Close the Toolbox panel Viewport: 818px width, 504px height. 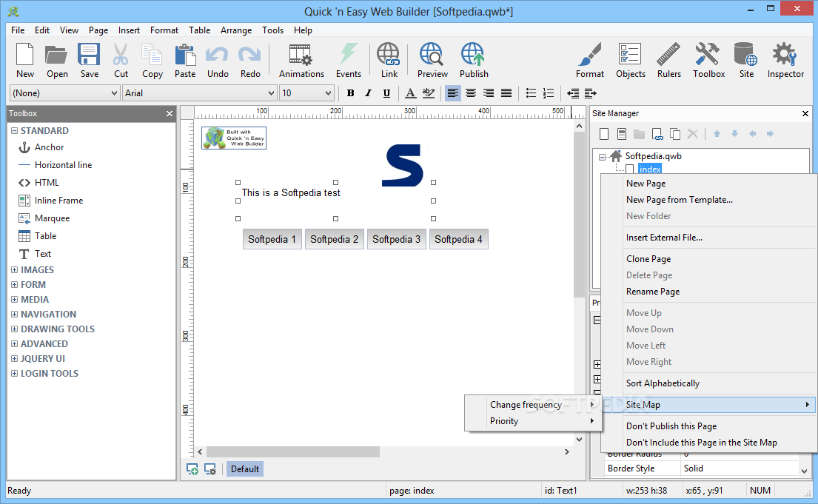pyautogui.click(x=169, y=114)
